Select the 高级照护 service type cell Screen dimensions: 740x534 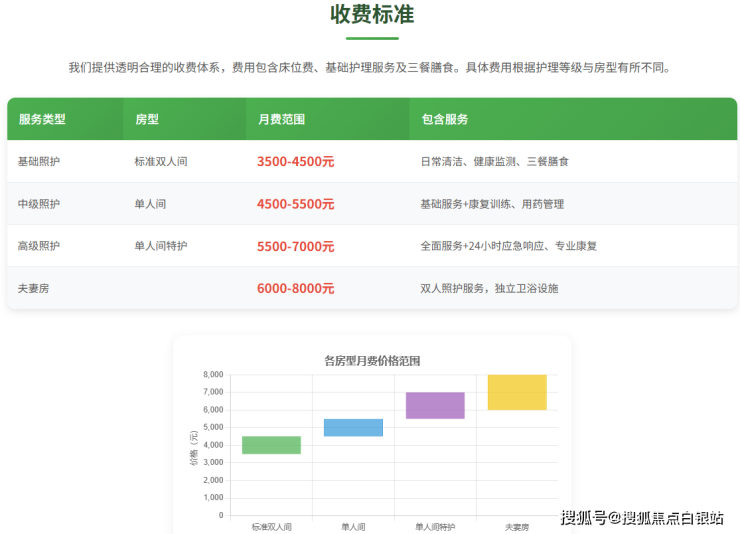39,246
